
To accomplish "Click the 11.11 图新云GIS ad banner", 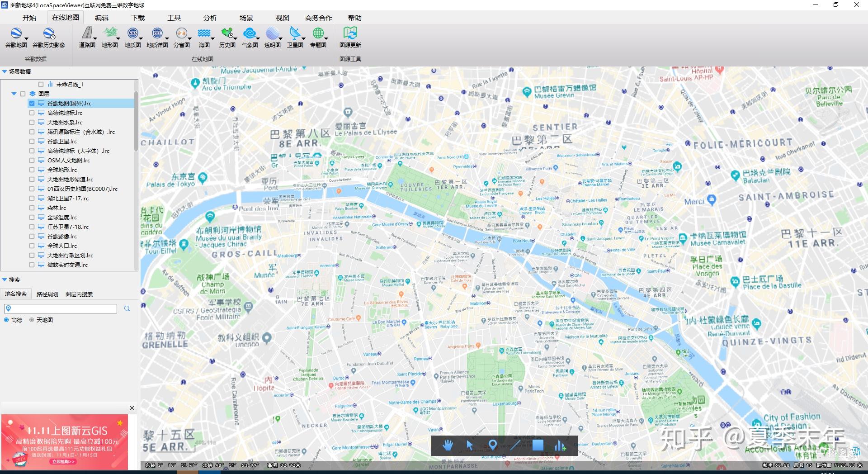I will pyautogui.click(x=65, y=442).
